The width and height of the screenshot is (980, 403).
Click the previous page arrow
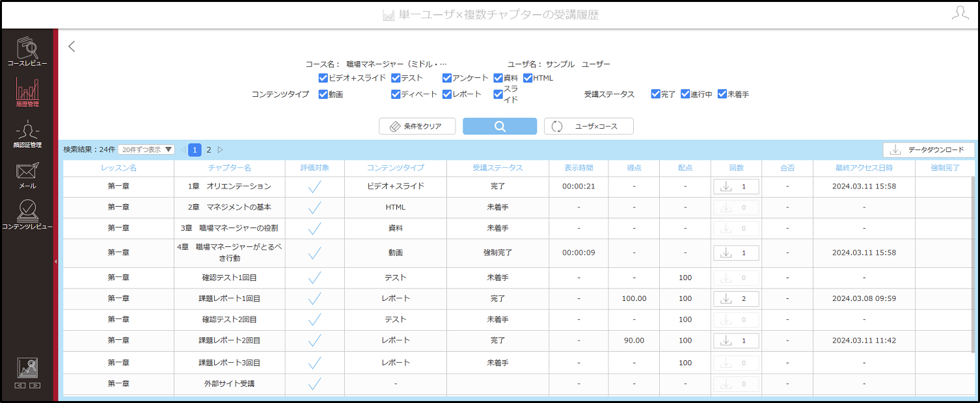click(x=183, y=149)
